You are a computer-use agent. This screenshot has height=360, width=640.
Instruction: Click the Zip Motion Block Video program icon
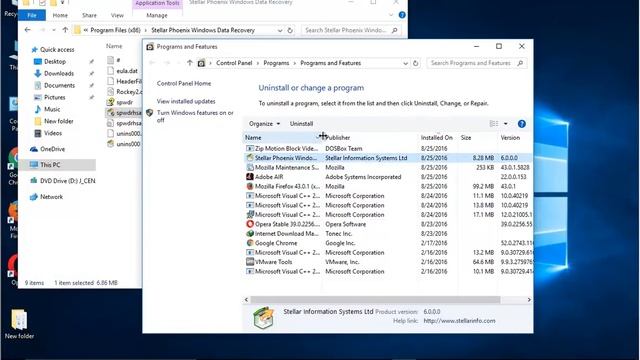(x=250, y=149)
